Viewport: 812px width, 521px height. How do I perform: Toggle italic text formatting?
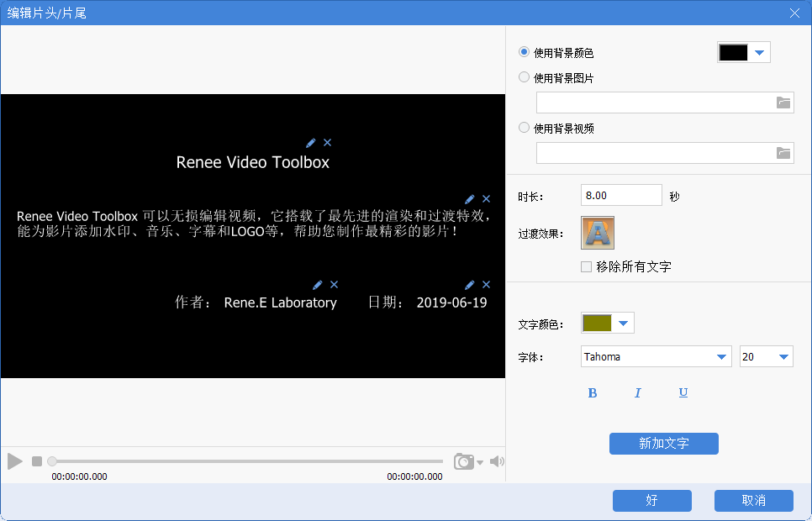(x=637, y=393)
